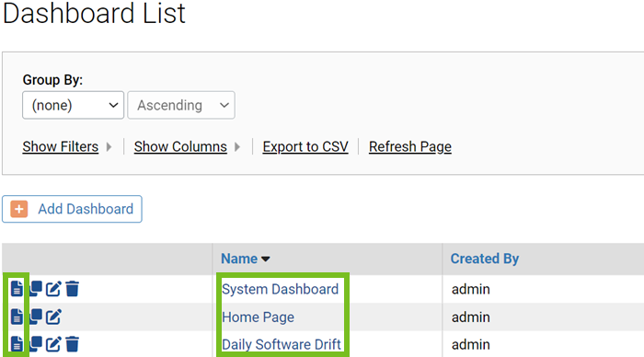
Task: View icon for Daily Software Drift
Action: point(17,344)
